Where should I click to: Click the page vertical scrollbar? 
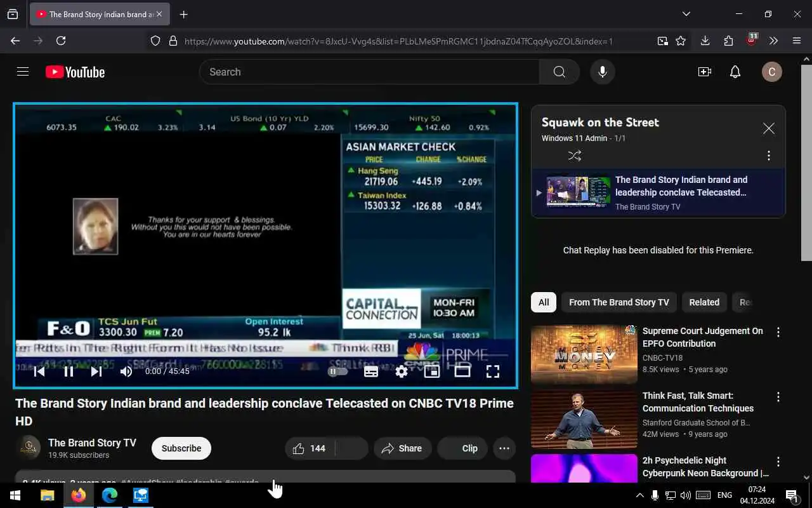[x=806, y=163]
